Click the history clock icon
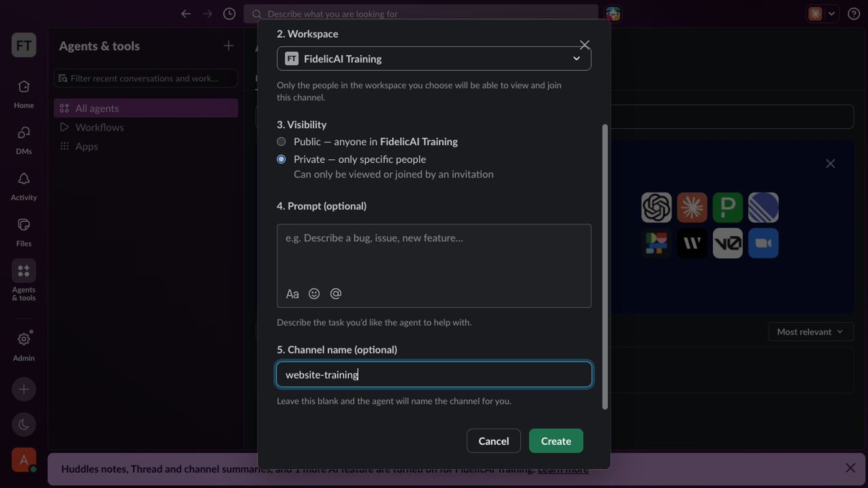868x488 pixels. point(229,14)
